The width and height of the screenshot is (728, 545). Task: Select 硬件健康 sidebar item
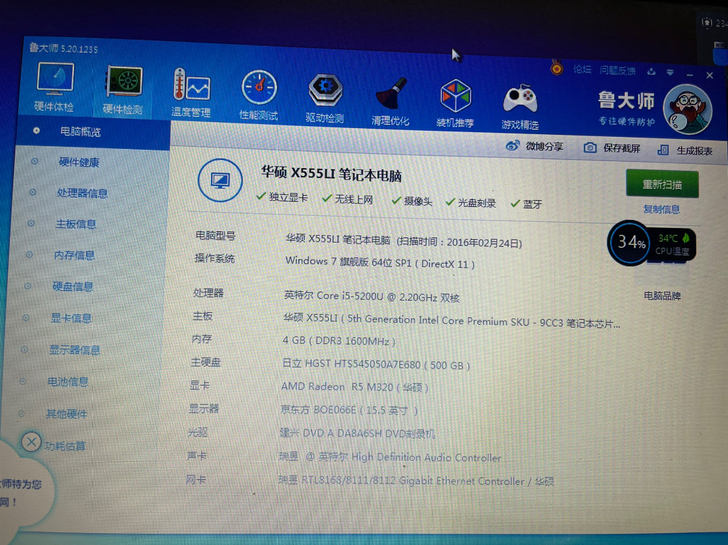pyautogui.click(x=79, y=162)
